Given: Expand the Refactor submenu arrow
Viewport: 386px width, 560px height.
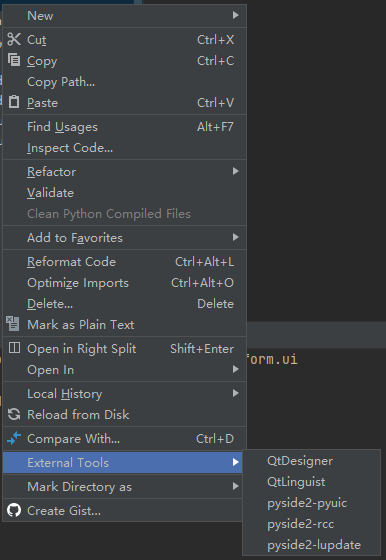Looking at the screenshot, I should pyautogui.click(x=235, y=171).
